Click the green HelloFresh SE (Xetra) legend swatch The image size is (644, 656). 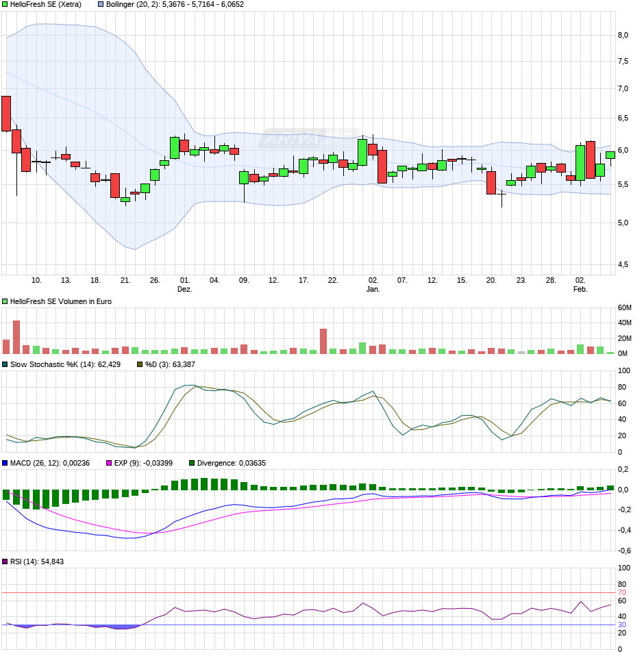tap(5, 4)
